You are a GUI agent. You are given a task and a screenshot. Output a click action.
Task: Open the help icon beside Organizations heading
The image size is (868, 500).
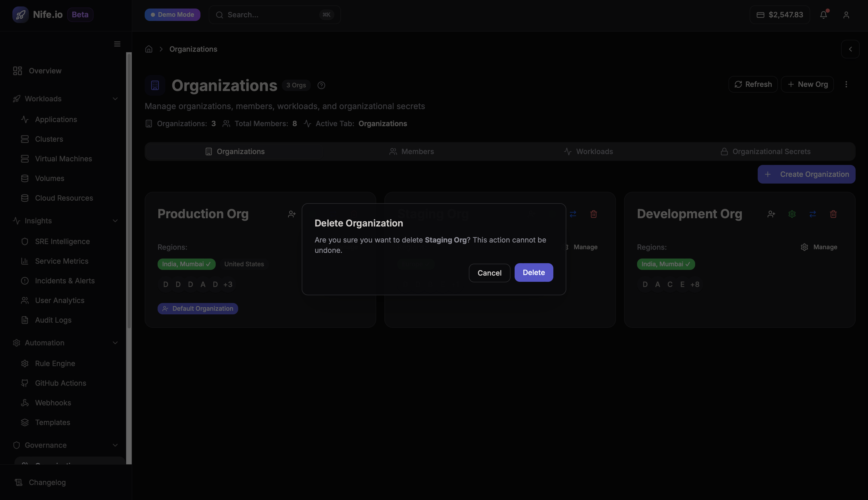pos(321,85)
